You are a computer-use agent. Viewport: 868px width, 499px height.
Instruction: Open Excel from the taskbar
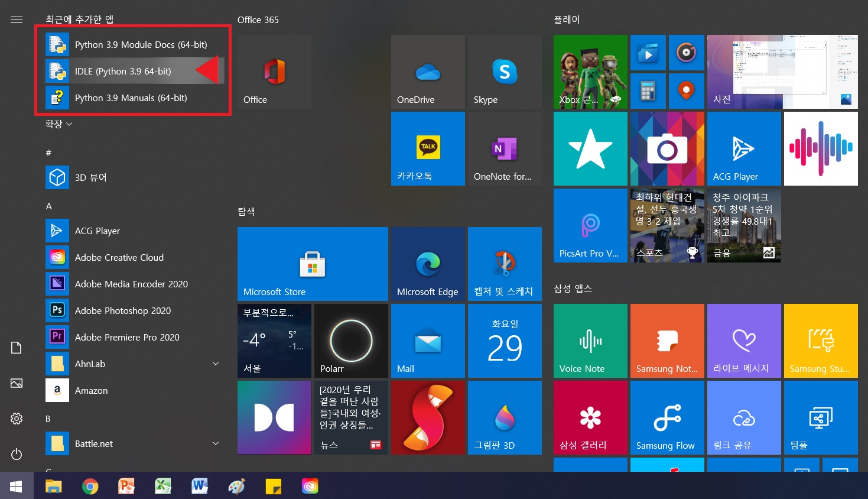[163, 486]
